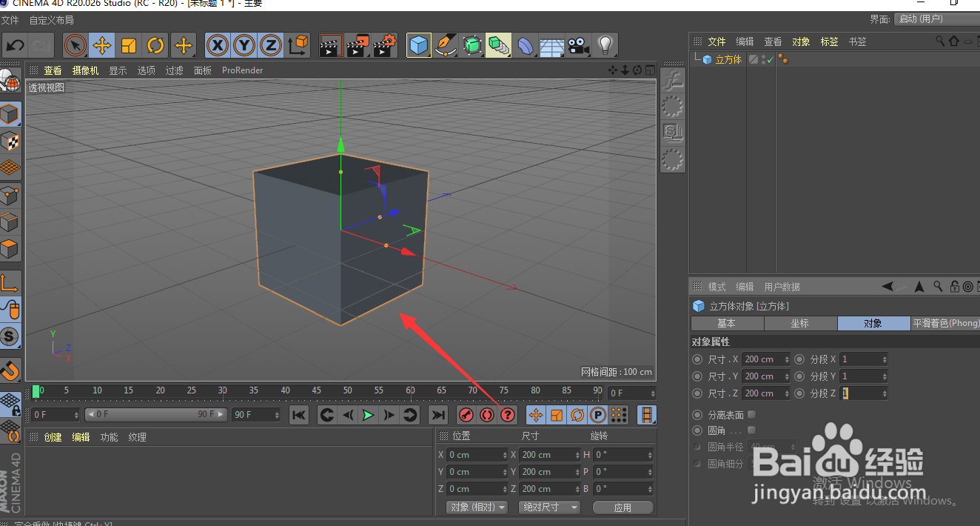Click Record Active Objects keyframe button

coord(466,415)
